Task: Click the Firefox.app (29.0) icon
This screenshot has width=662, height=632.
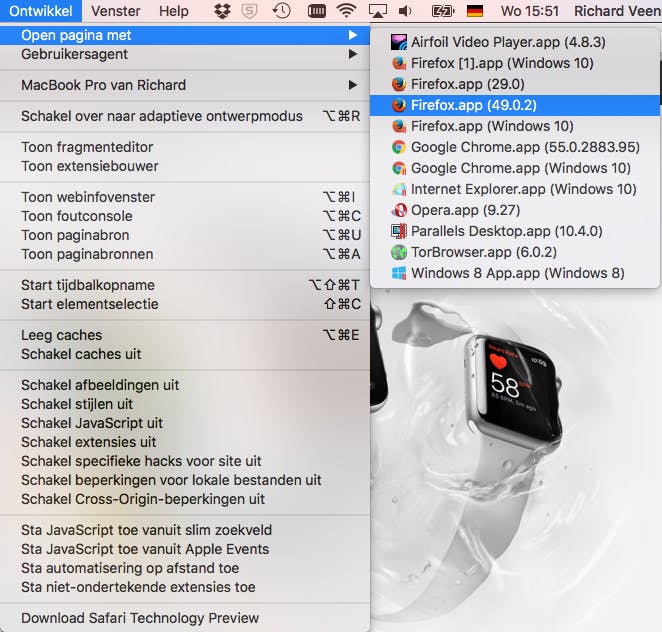Action: click(x=399, y=84)
